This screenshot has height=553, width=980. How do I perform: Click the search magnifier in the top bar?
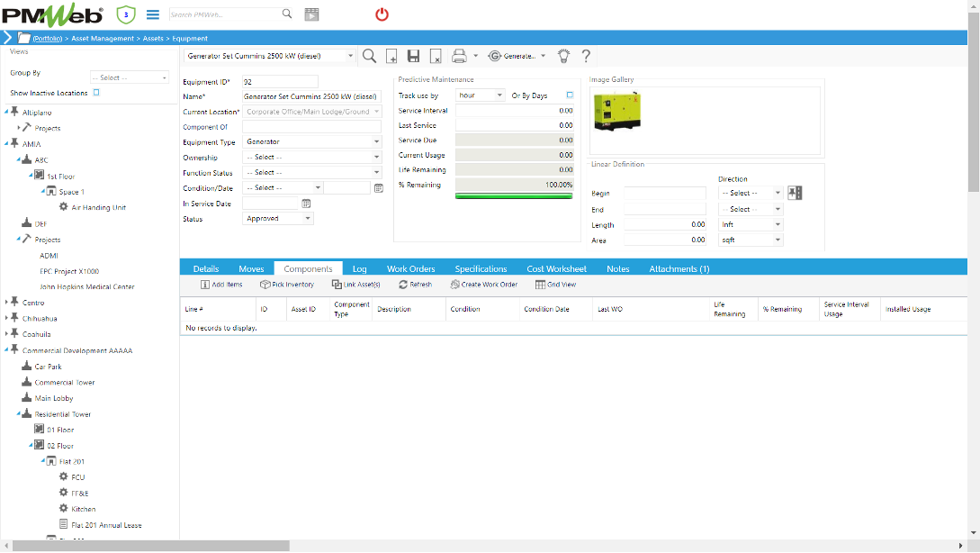[287, 14]
